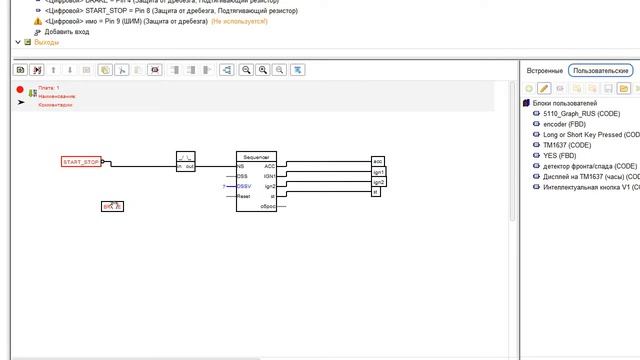Viewport: 640px width, 360px height.
Task: Click Добавить вход link
Action: (x=67, y=32)
